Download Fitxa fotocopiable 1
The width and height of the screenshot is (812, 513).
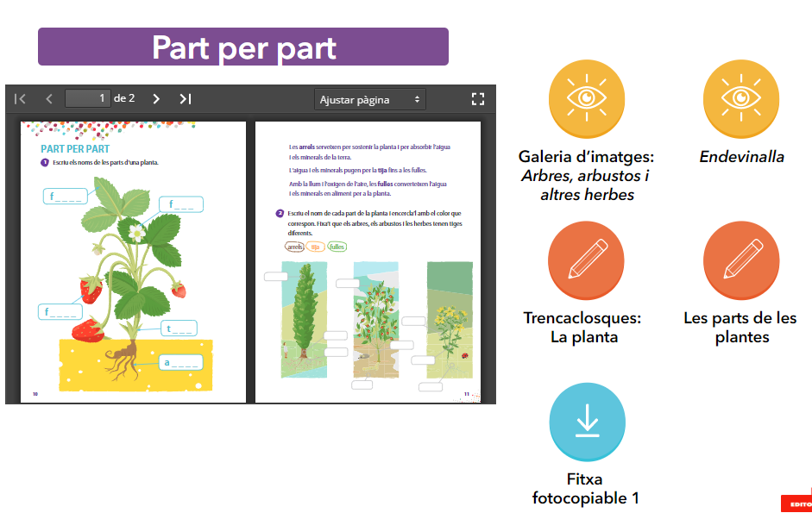pos(586,422)
